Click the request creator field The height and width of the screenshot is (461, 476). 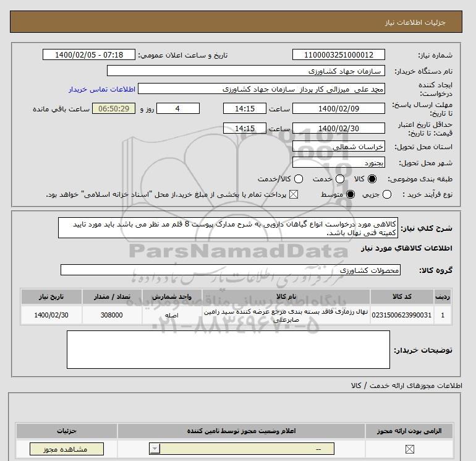tap(261, 88)
